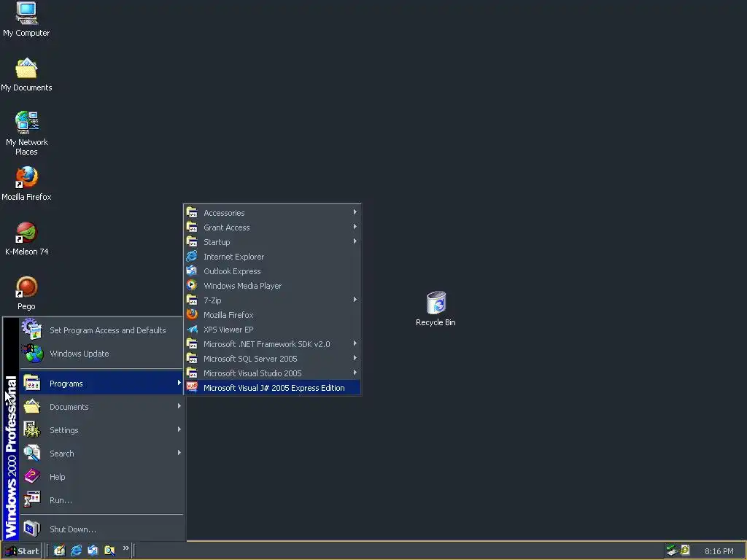Choose Set Program Access and Defaults

(102, 330)
